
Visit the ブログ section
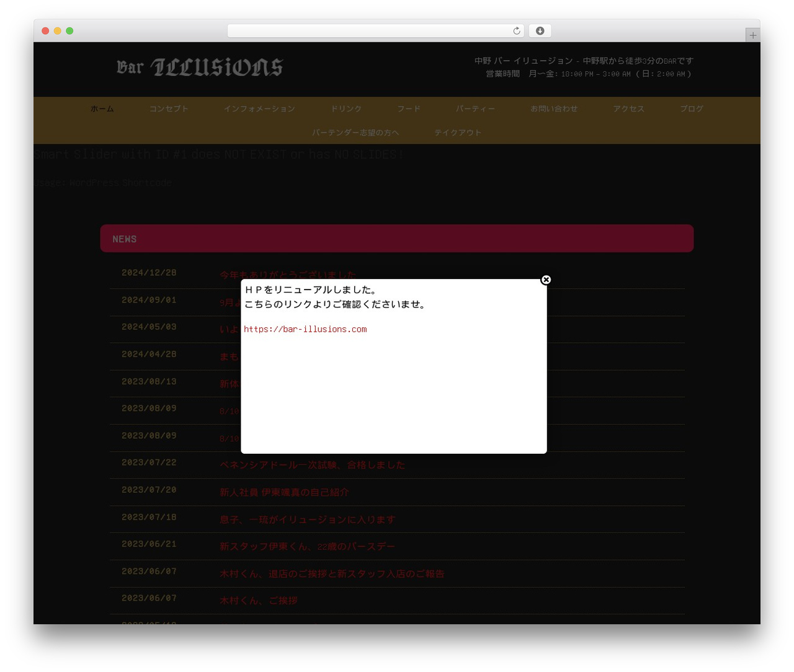pyautogui.click(x=692, y=108)
